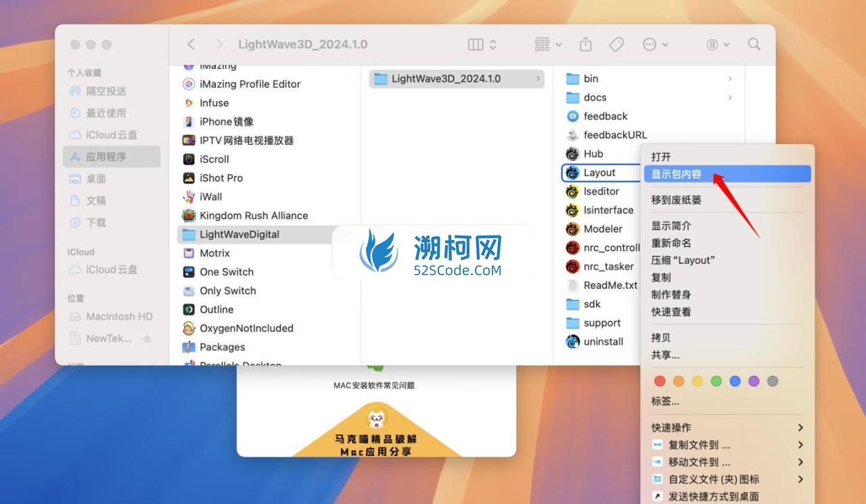The image size is (866, 504).
Task: Select the nrc_tasker application icon
Action: (572, 267)
